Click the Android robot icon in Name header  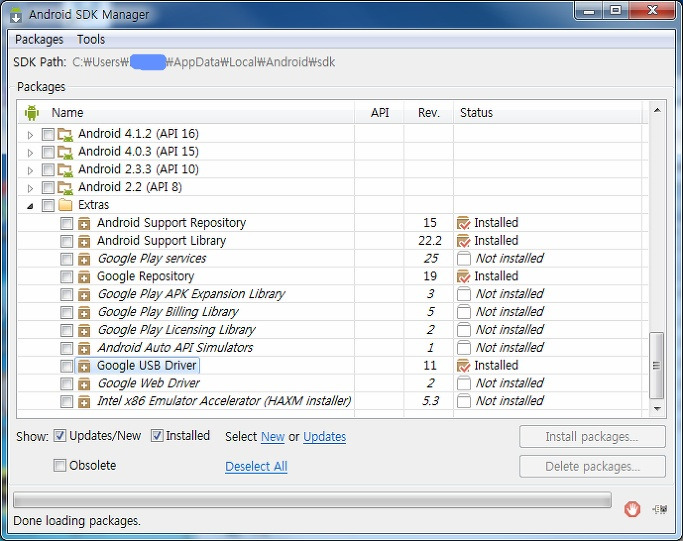click(x=32, y=113)
